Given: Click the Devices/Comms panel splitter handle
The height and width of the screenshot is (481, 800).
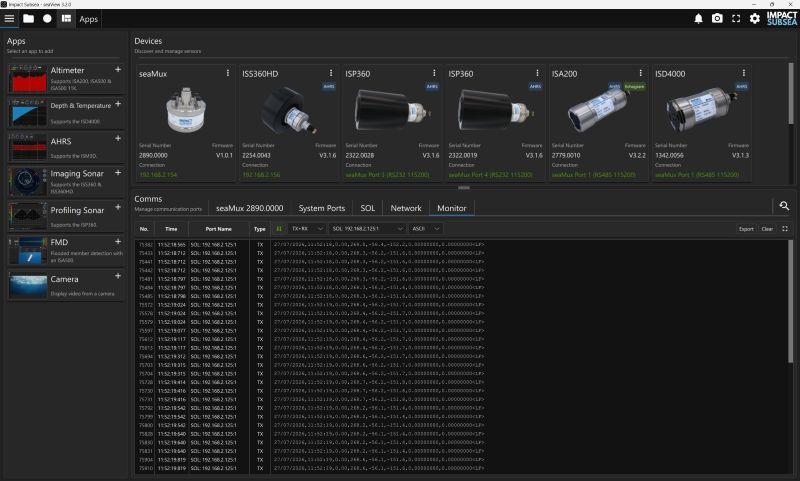Looking at the screenshot, I should coord(463,188).
